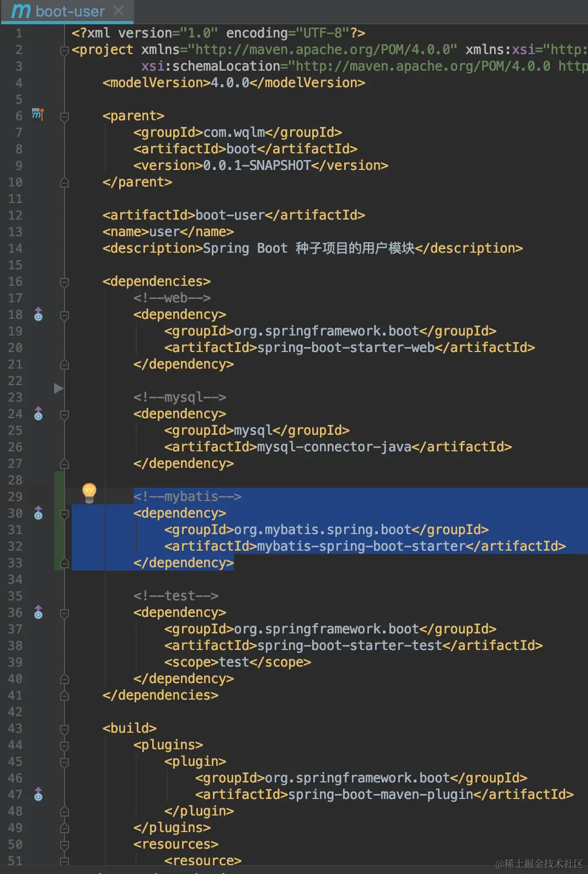The image size is (588, 874).
Task: Click spring-boot-maven-plugin artifactId text
Action: pyautogui.click(x=381, y=795)
